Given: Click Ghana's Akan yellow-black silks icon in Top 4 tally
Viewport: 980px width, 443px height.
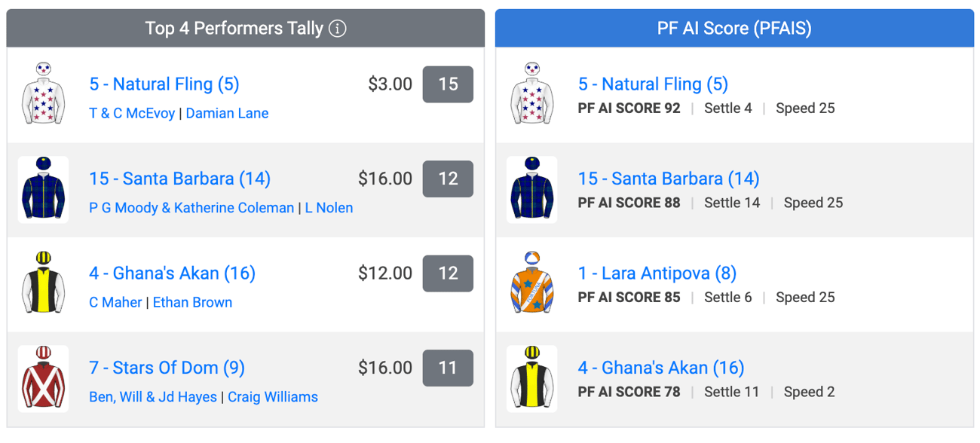Looking at the screenshot, I should [43, 283].
